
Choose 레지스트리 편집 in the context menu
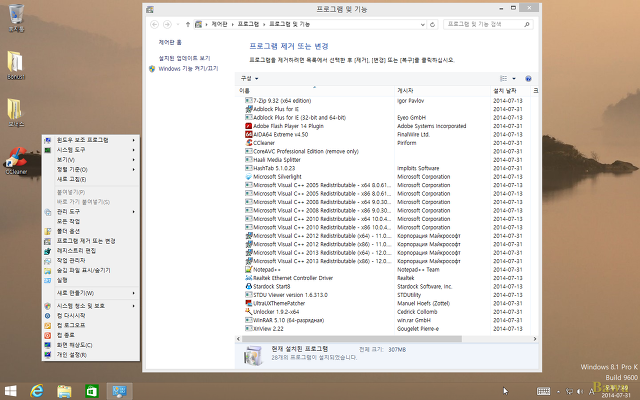pos(91,251)
